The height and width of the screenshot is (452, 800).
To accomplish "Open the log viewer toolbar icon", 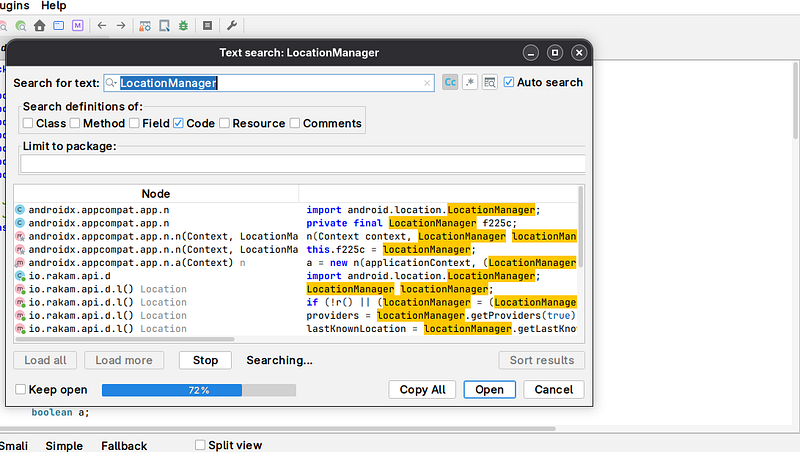I will pyautogui.click(x=207, y=26).
